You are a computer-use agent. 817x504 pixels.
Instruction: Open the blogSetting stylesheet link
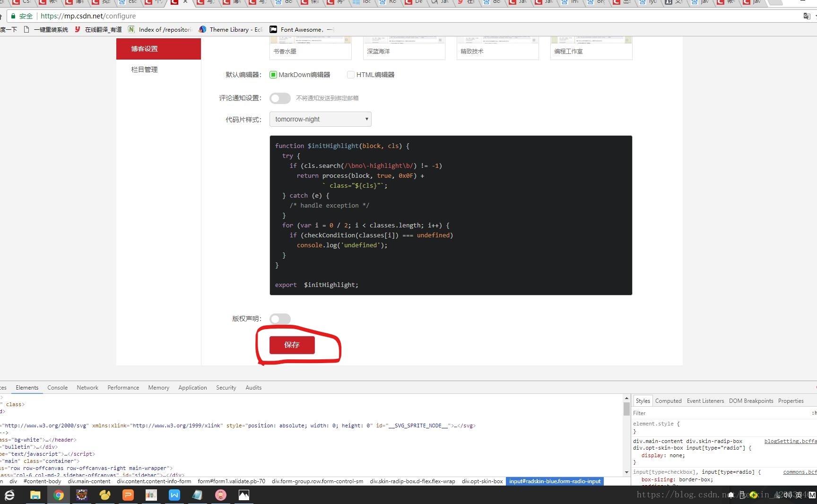coord(791,441)
